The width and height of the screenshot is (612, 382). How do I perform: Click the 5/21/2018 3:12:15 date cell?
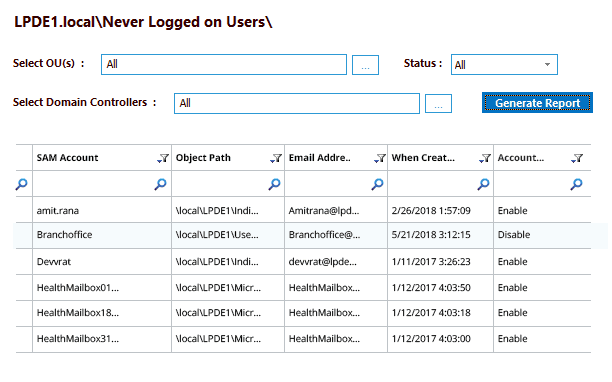[x=440, y=235]
